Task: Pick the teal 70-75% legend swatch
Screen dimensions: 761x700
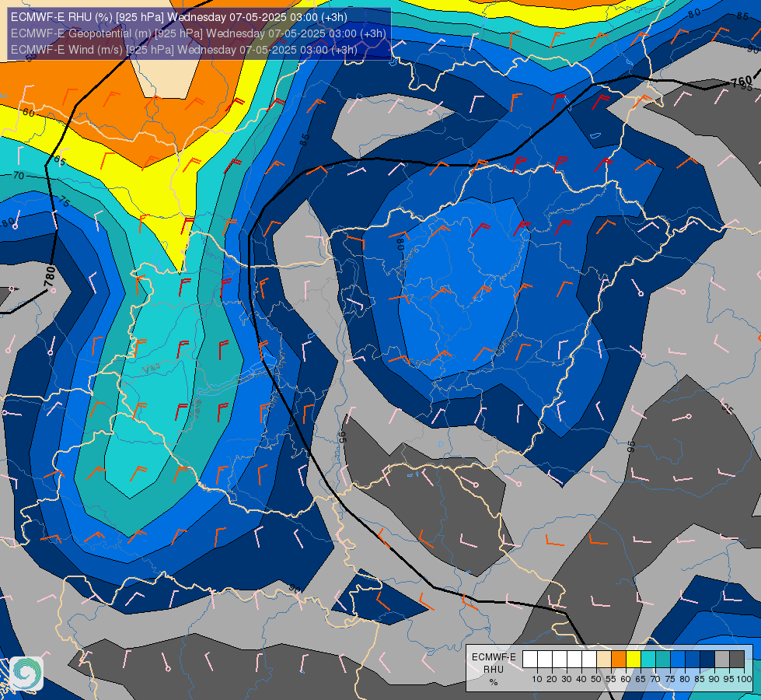Action: [663, 660]
